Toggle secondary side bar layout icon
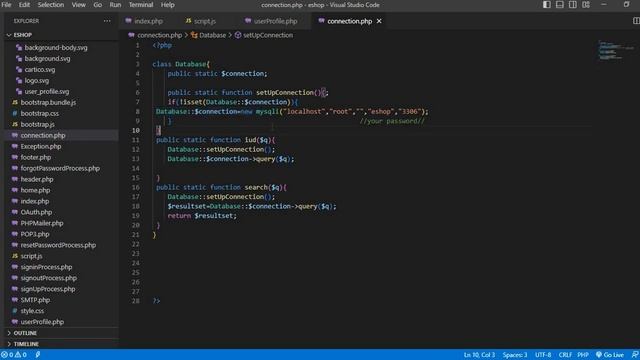 click(573, 5)
